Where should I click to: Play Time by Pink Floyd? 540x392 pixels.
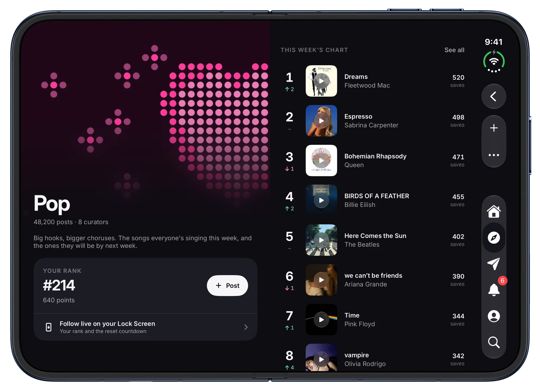point(321,320)
